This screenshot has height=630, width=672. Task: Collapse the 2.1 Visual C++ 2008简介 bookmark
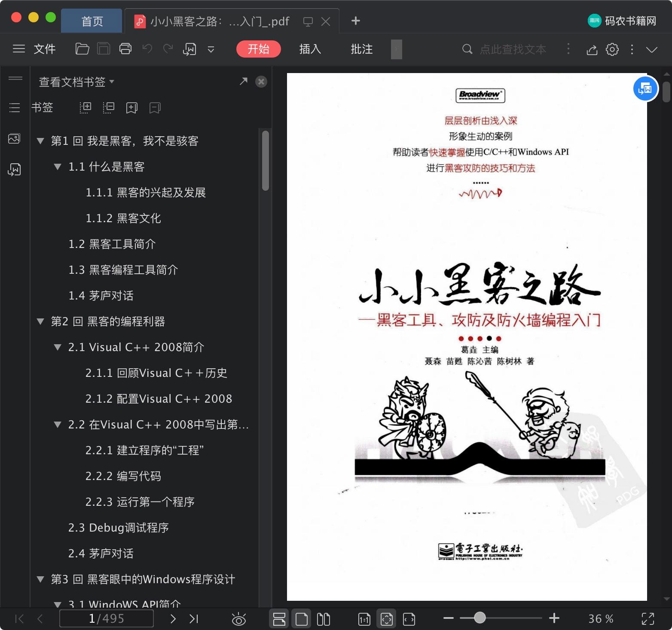pos(58,347)
